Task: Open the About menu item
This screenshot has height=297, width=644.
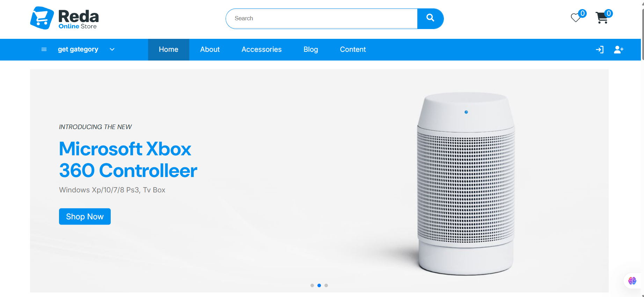Action: pos(210,50)
